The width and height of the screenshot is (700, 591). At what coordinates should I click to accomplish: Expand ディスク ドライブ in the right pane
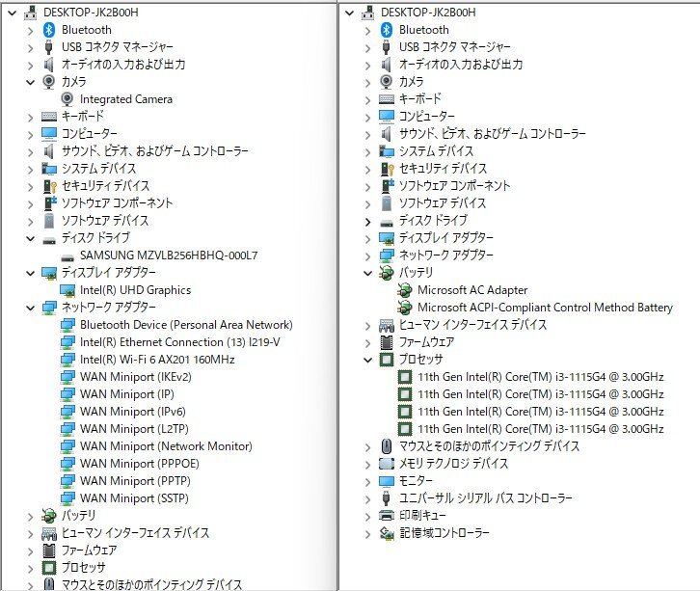point(368,222)
